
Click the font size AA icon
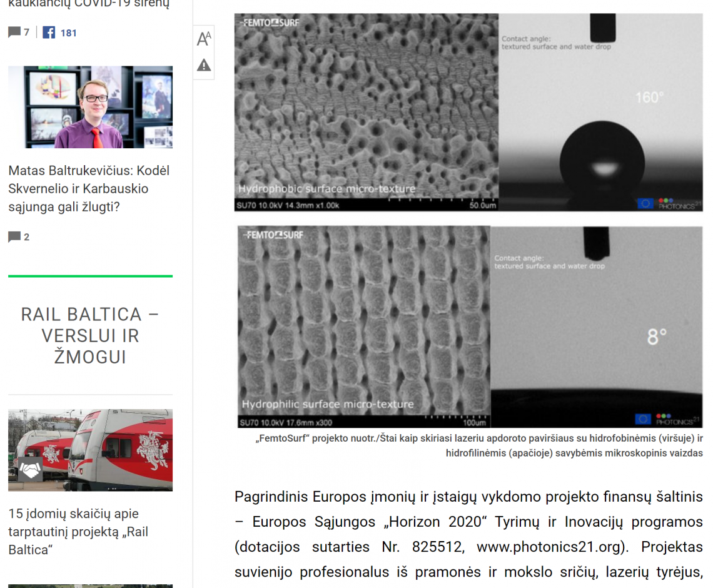point(204,39)
